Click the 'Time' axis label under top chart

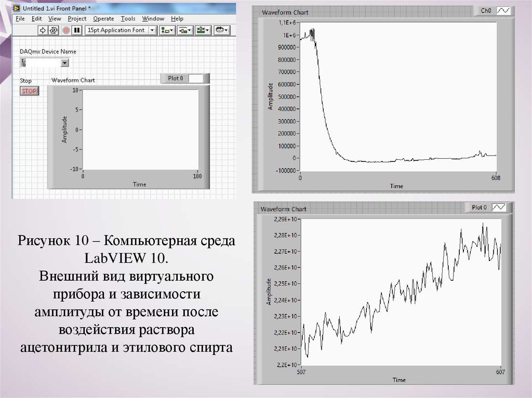396,186
